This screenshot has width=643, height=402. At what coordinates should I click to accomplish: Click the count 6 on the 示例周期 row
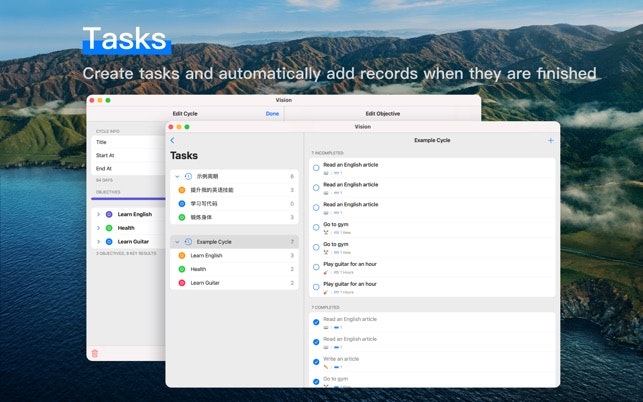tap(292, 176)
